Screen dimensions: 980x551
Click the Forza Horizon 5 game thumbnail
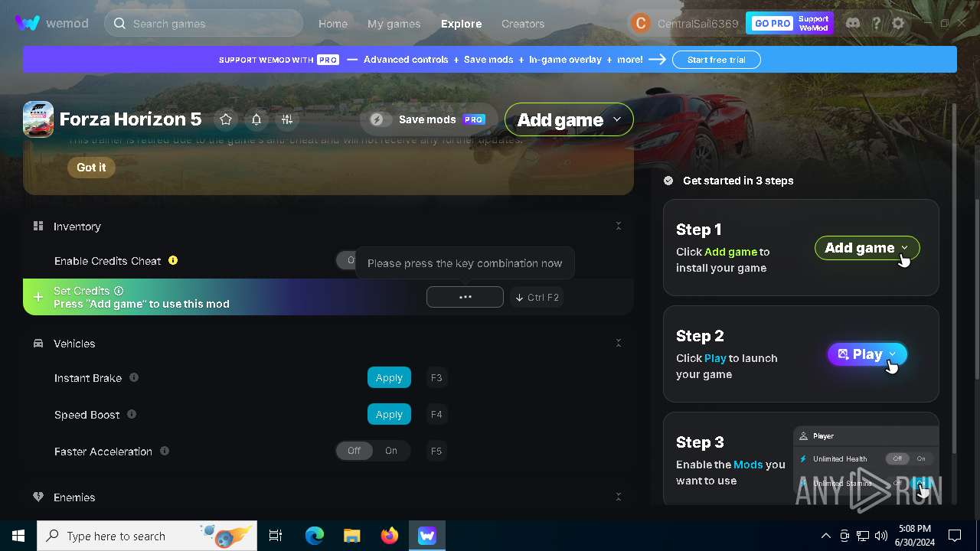(x=38, y=119)
